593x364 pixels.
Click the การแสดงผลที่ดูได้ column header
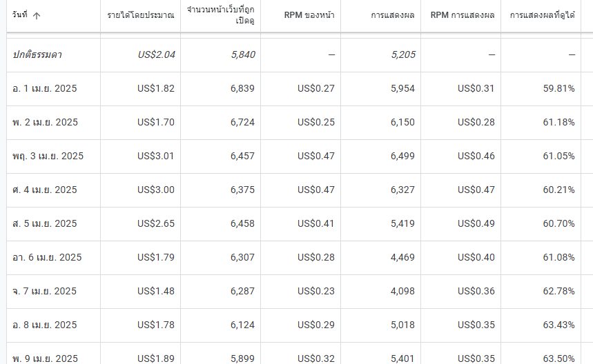(543, 15)
